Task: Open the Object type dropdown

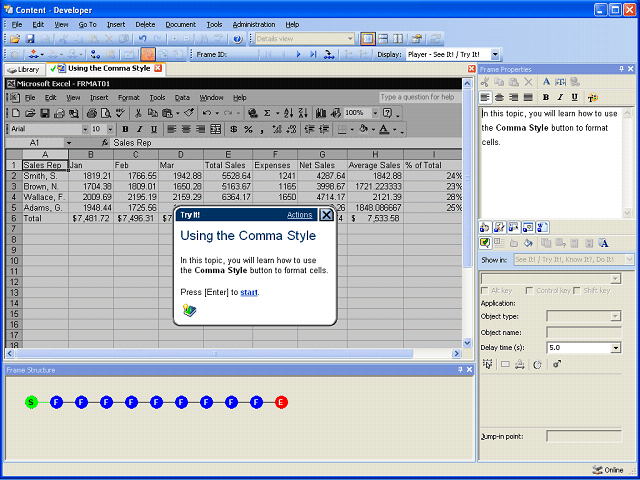Action: click(615, 316)
